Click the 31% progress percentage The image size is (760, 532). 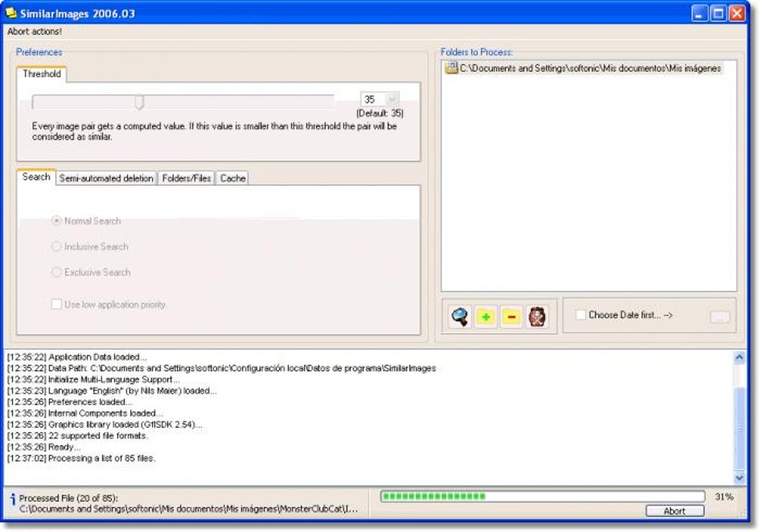(724, 497)
